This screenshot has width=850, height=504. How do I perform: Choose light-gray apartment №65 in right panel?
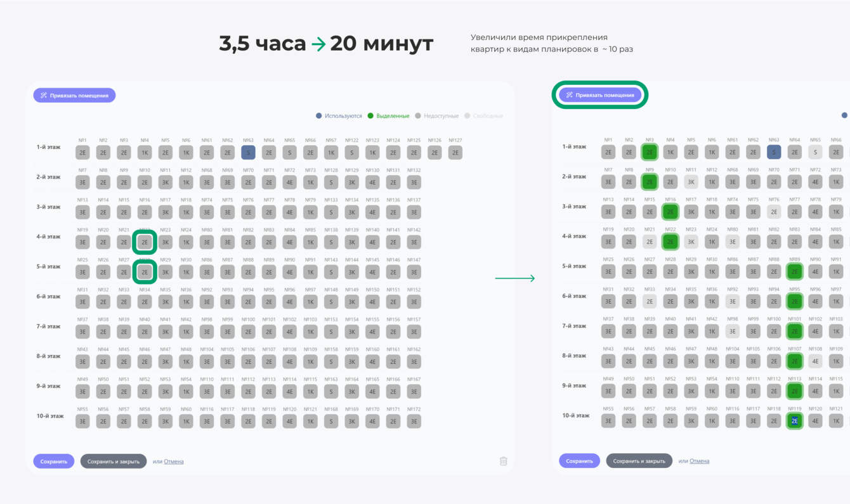coord(815,152)
